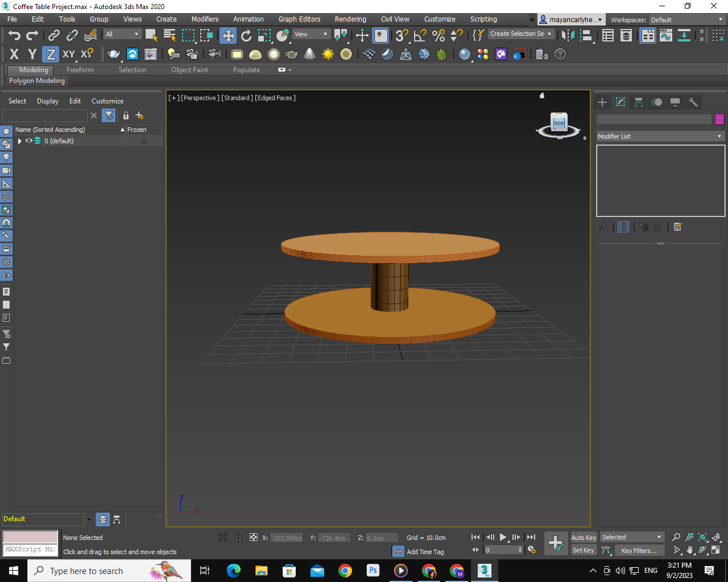
Task: Click the Key Filters button
Action: (x=639, y=550)
